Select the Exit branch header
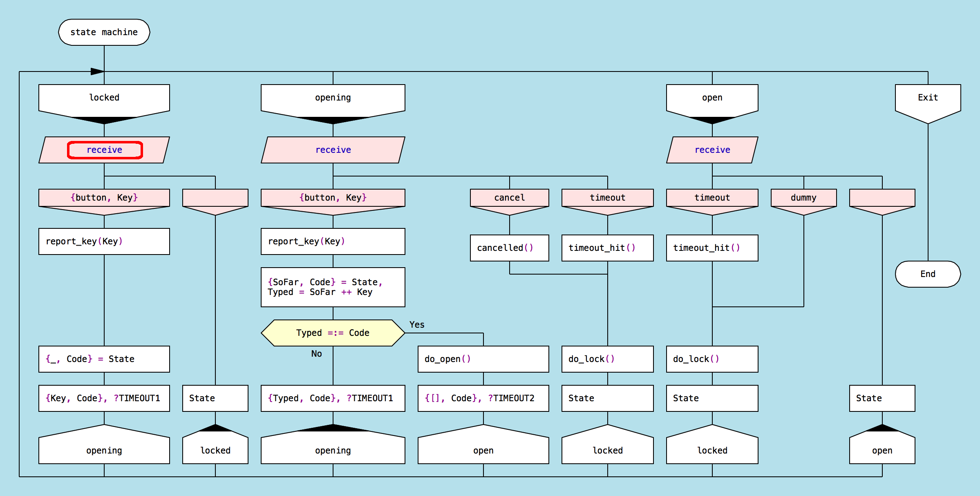The height and width of the screenshot is (496, 980). [x=927, y=98]
